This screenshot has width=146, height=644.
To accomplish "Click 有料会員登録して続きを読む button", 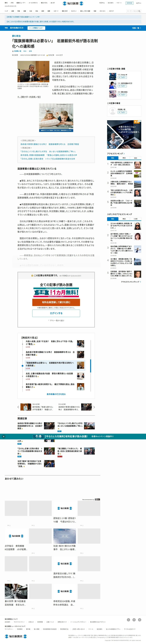I will [56, 302].
